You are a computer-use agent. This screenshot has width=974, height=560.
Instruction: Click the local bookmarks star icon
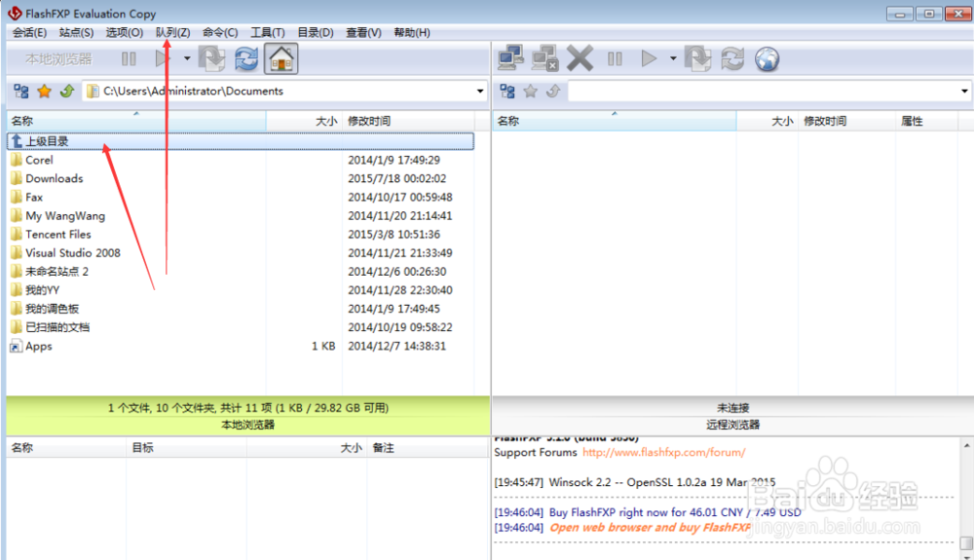click(x=44, y=92)
